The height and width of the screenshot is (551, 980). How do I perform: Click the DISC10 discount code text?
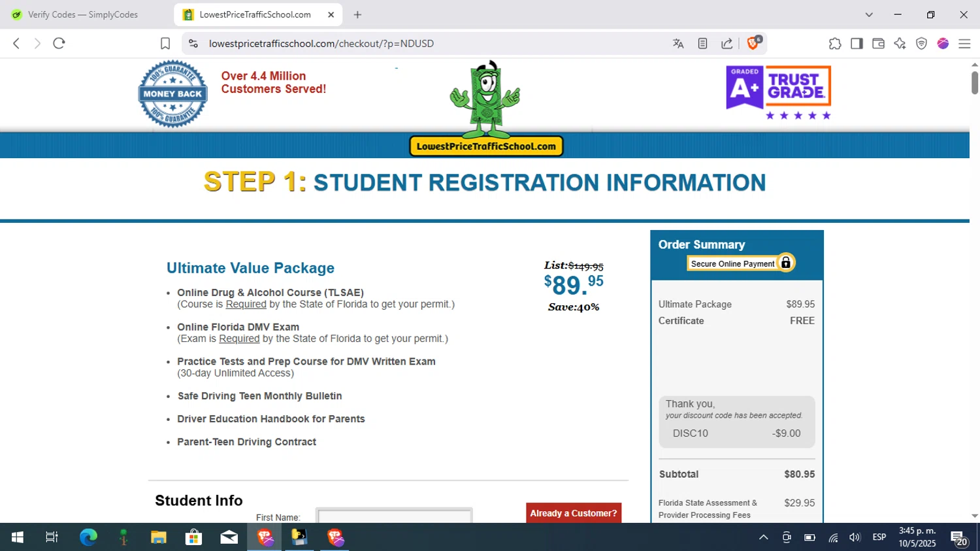(x=690, y=433)
